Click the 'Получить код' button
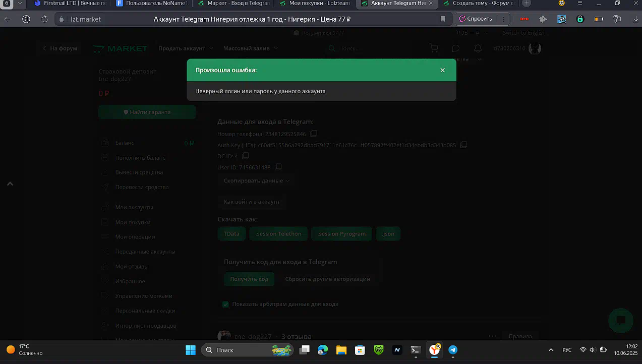 249,279
